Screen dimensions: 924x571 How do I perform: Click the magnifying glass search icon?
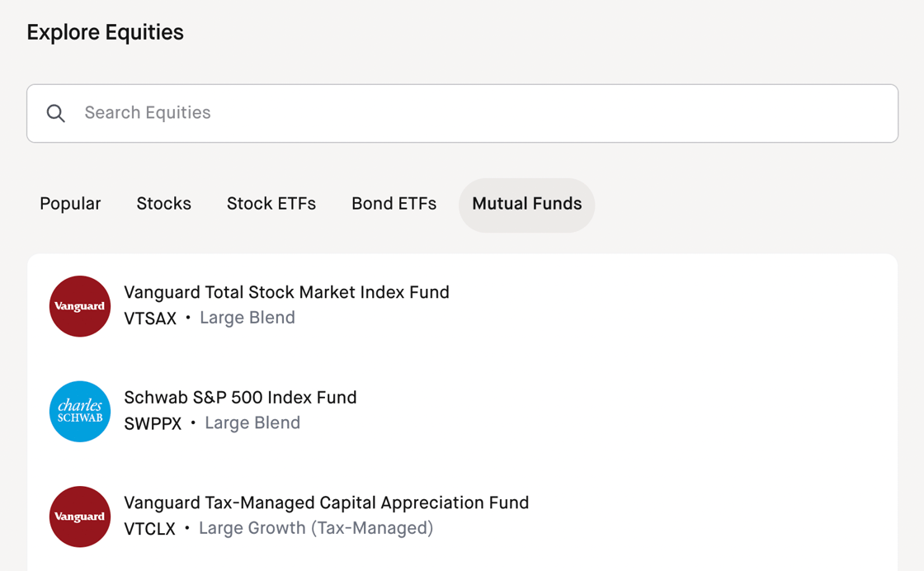point(56,113)
